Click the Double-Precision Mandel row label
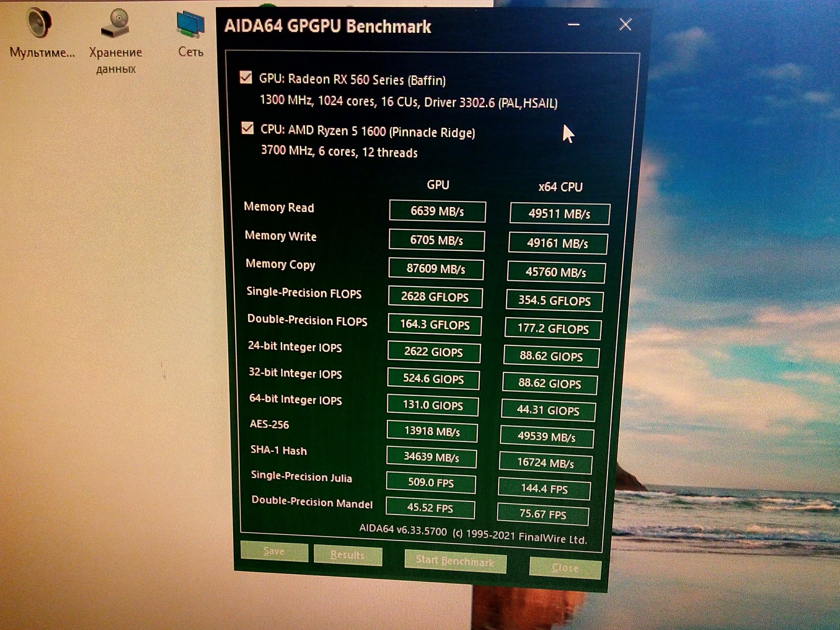The height and width of the screenshot is (630, 840). [312, 502]
